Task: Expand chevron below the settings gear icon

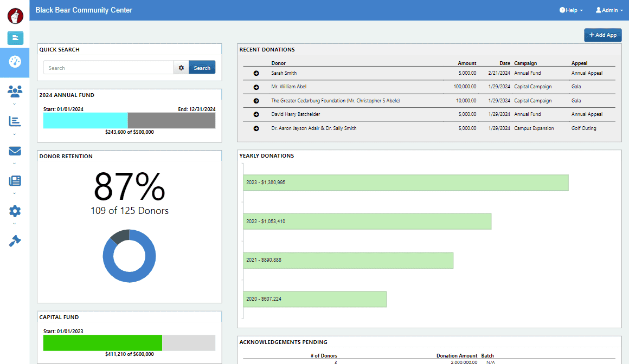Action: [15, 224]
